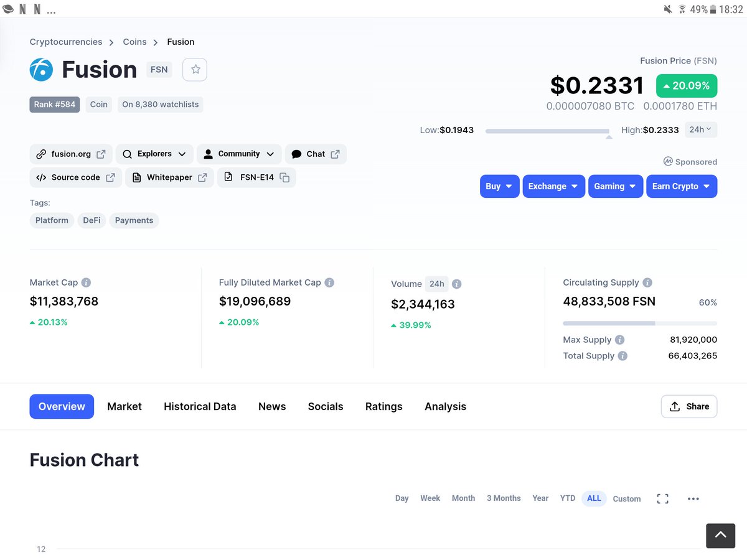
Task: Expand the Community dropdown
Action: tap(239, 154)
